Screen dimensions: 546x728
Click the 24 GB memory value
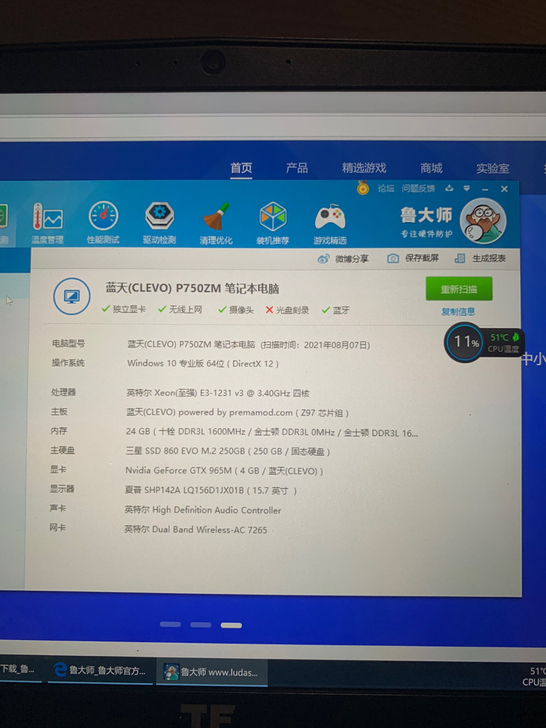[272, 432]
